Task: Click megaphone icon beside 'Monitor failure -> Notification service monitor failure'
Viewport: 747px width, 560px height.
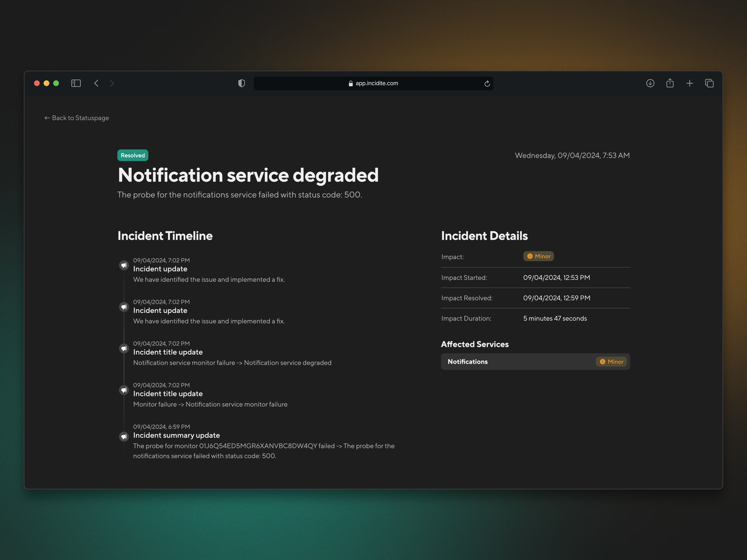Action: 124,390
